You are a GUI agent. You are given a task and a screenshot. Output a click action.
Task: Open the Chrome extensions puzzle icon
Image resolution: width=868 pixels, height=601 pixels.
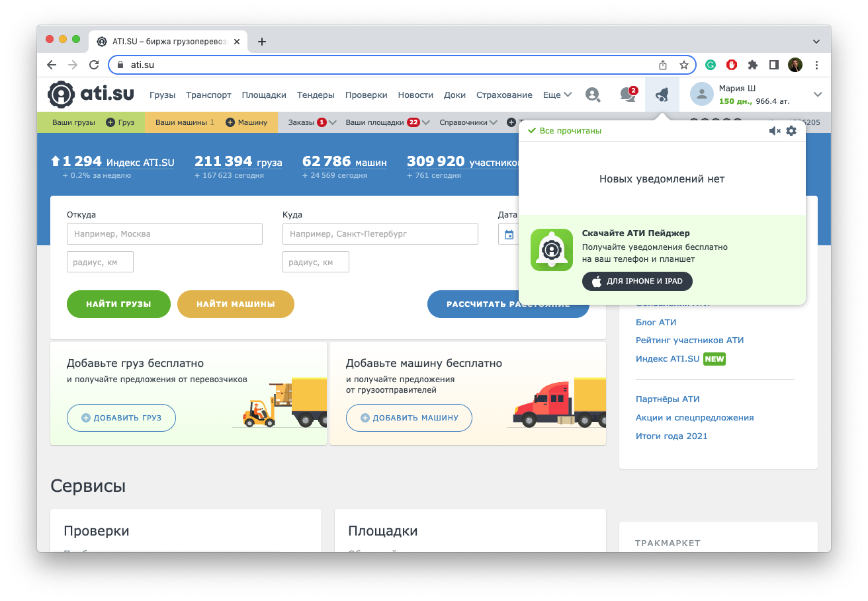753,65
